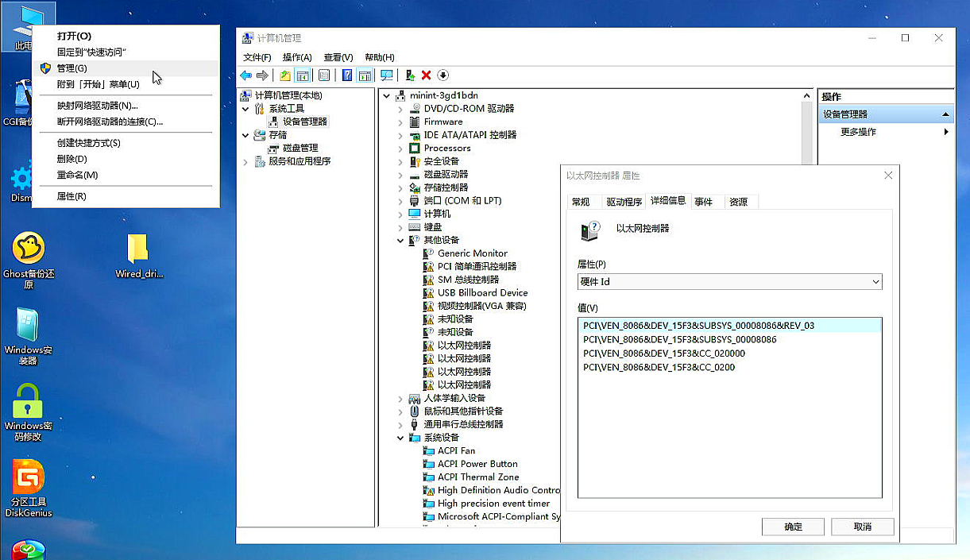
Task: Select 磁盘管理 in the left tree
Action: (300, 148)
